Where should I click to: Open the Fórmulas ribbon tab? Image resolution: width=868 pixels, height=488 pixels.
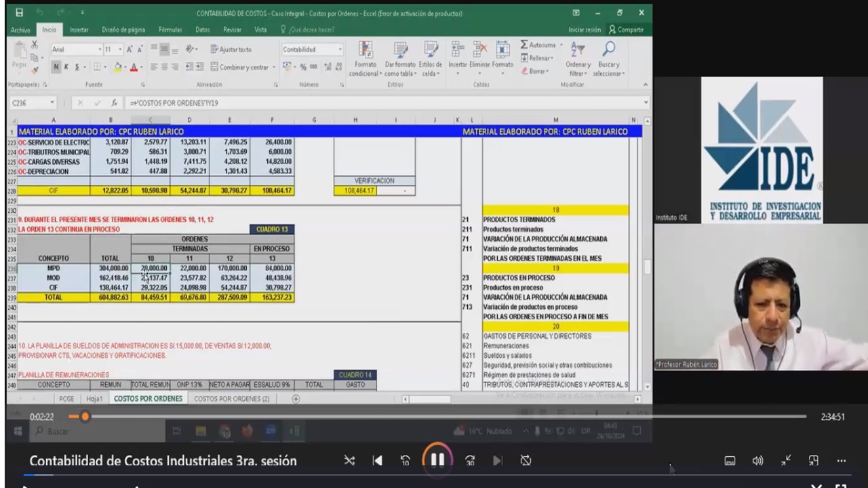point(170,30)
